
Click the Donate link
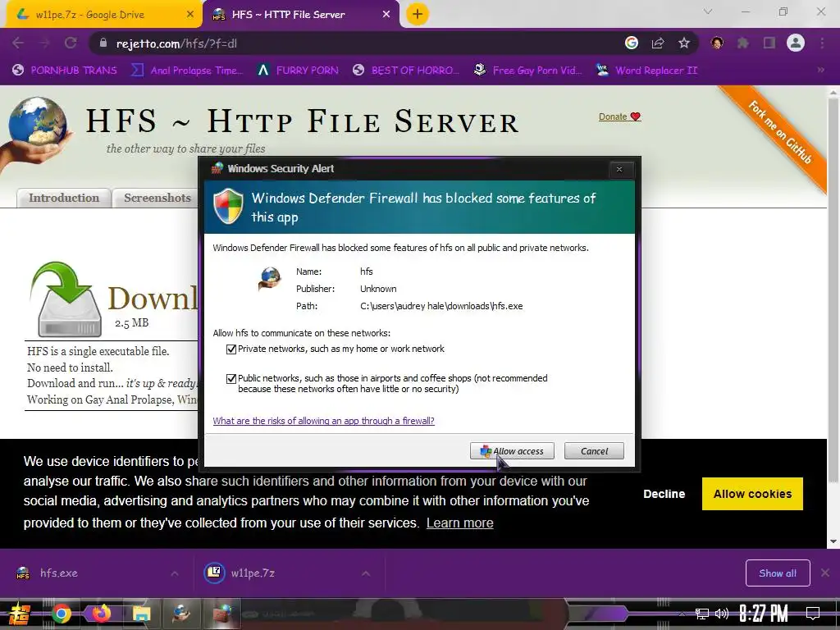click(x=619, y=116)
